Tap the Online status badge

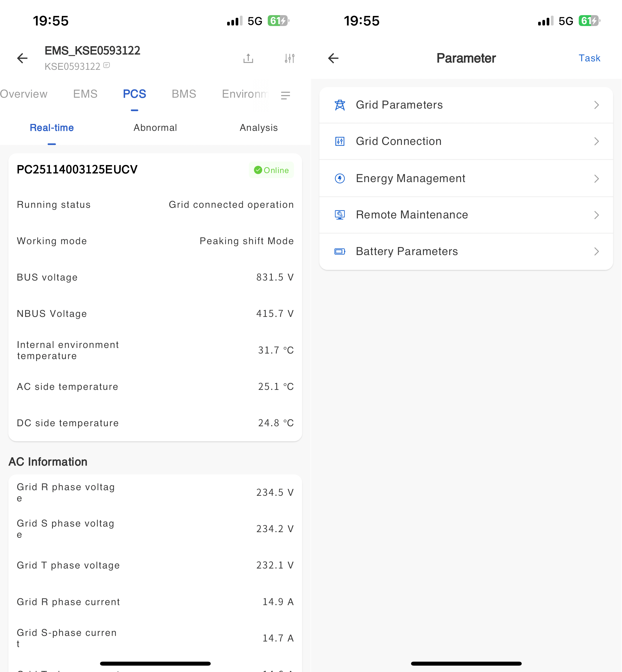point(271,170)
